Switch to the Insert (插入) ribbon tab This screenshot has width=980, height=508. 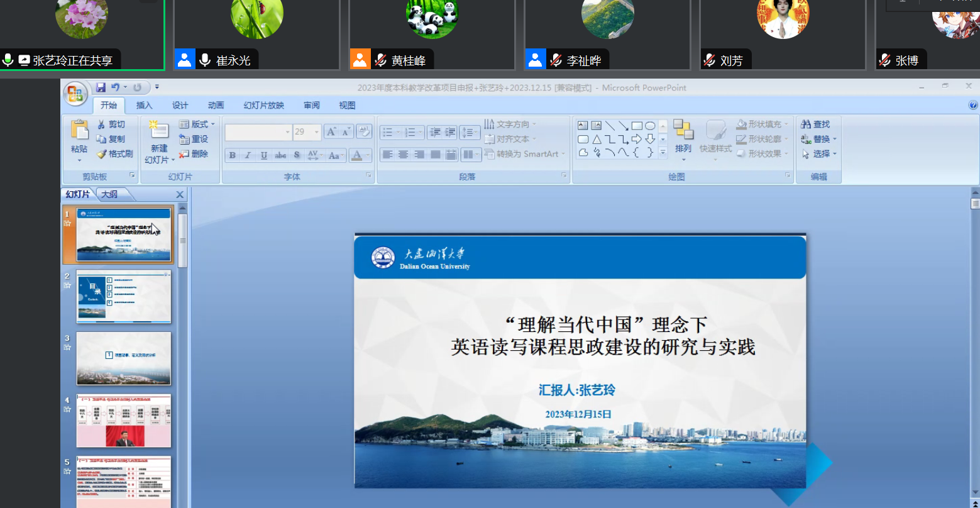[145, 106]
